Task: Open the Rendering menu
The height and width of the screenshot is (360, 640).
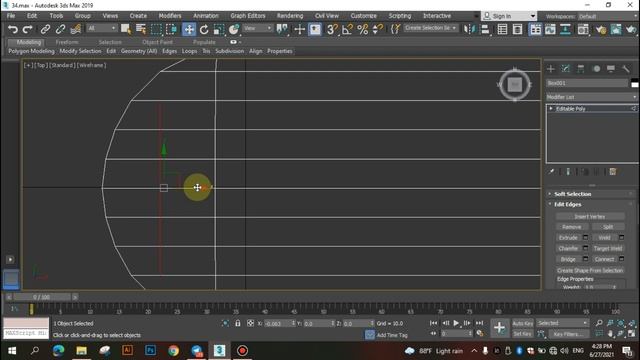Action: pyautogui.click(x=290, y=16)
